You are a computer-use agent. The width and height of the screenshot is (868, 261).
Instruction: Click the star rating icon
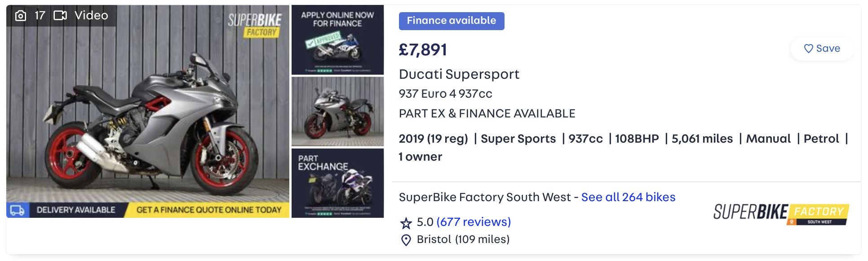406,223
